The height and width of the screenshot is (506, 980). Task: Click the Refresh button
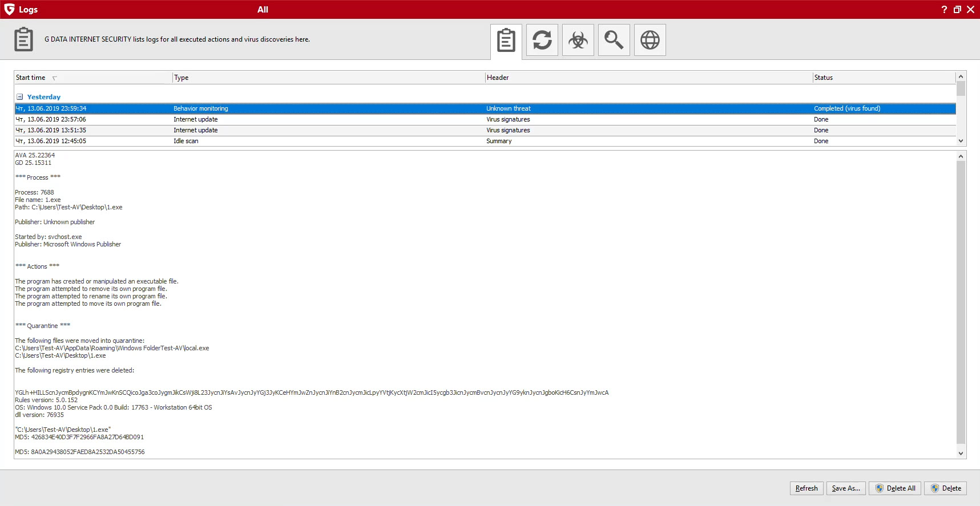coord(806,488)
